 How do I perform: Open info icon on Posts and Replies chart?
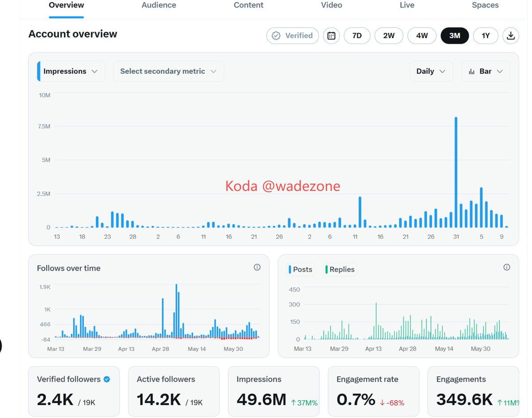[x=507, y=267]
